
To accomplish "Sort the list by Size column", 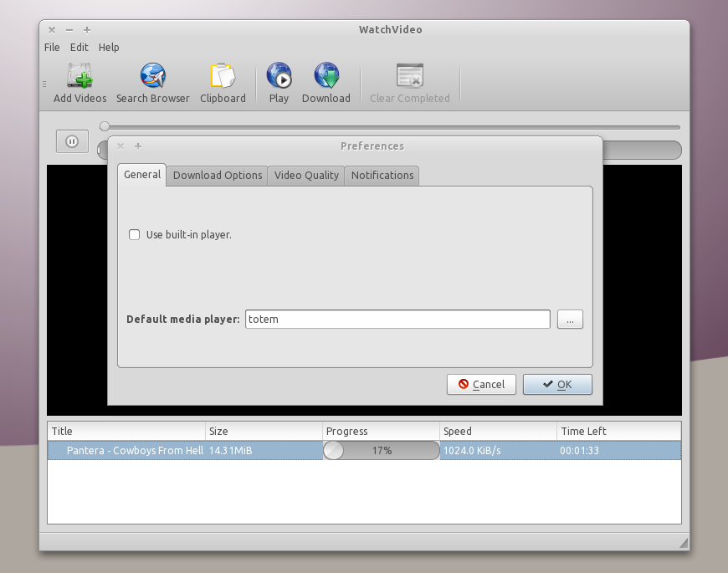I will click(264, 431).
